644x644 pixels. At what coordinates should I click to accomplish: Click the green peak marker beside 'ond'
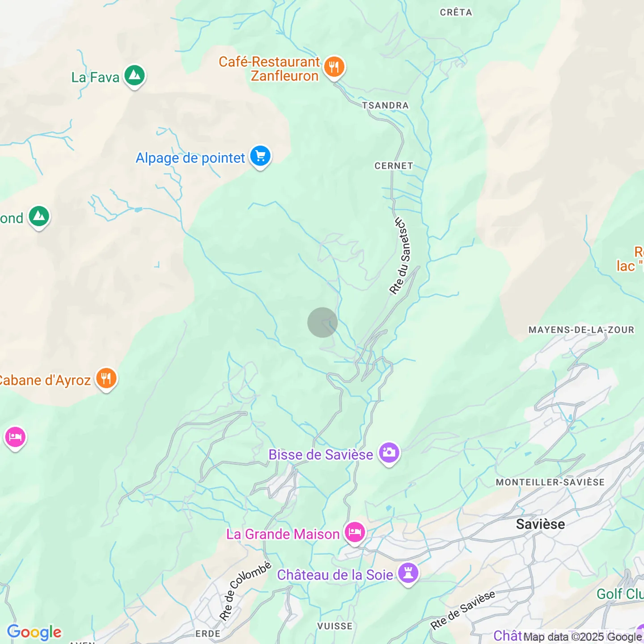[39, 217]
